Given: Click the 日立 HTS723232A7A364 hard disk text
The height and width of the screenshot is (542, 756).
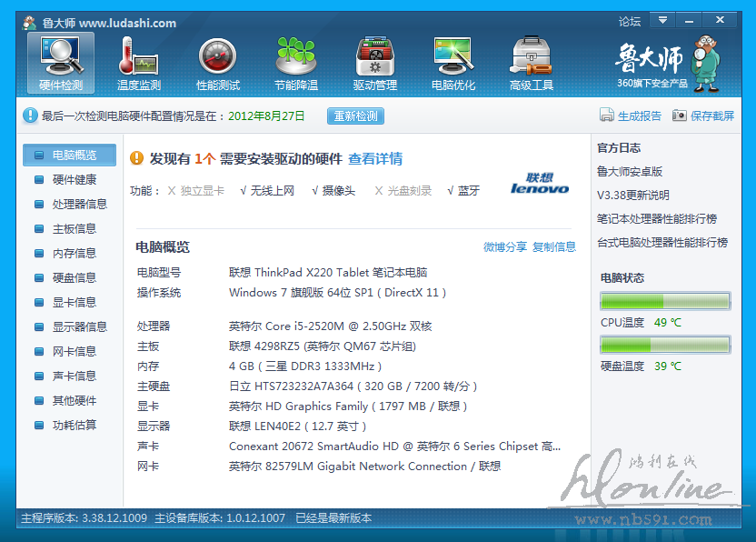Looking at the screenshot, I should [353, 386].
